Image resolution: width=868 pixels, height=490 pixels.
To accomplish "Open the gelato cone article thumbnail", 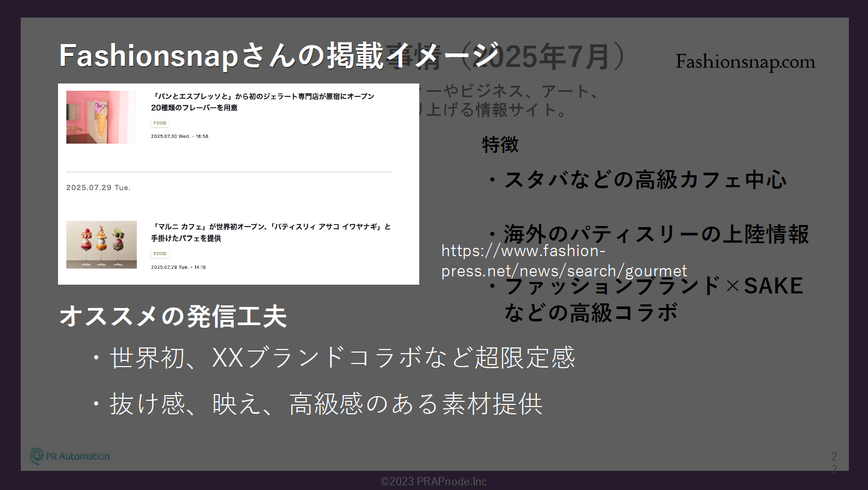I will pyautogui.click(x=101, y=117).
